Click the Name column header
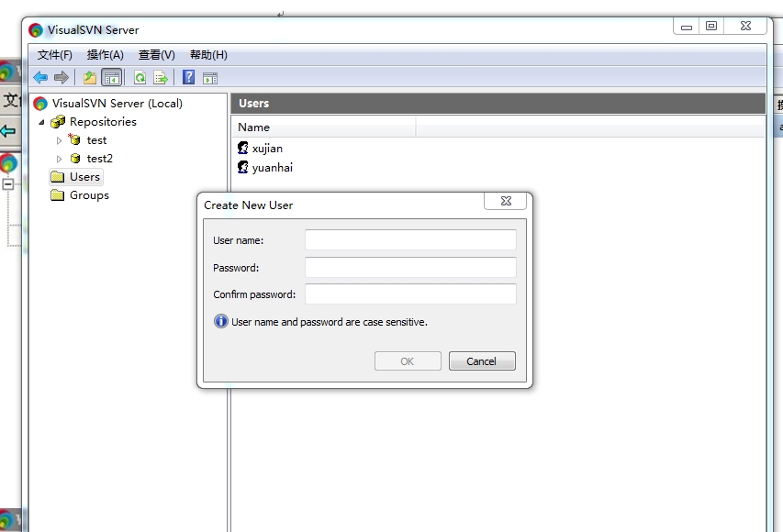The height and width of the screenshot is (532, 783). (324, 127)
